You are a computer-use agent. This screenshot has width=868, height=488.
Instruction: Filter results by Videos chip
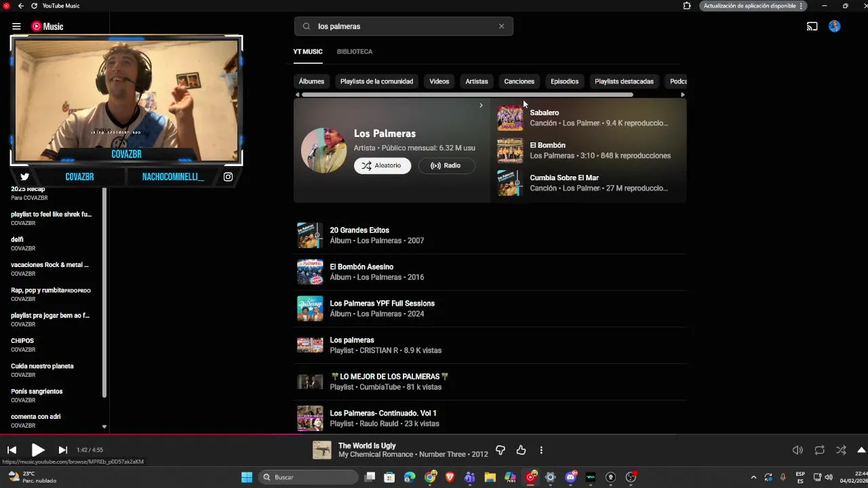tap(439, 81)
